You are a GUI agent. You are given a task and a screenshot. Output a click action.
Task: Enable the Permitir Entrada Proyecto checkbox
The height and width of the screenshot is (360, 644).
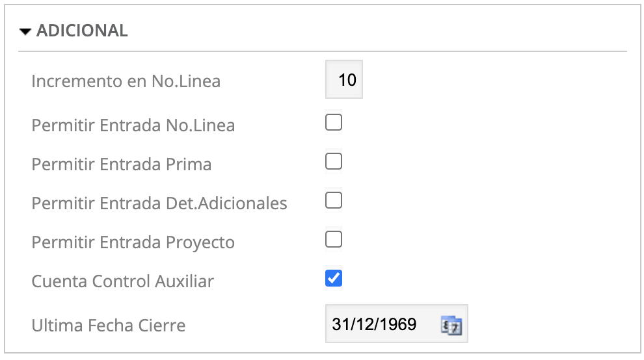pos(334,240)
